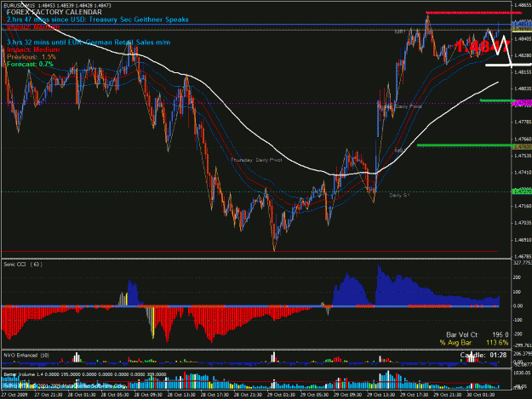Select the red dotted resistance line at top
Image resolution: width=532 pixels, height=399 pixels.
(x=473, y=13)
